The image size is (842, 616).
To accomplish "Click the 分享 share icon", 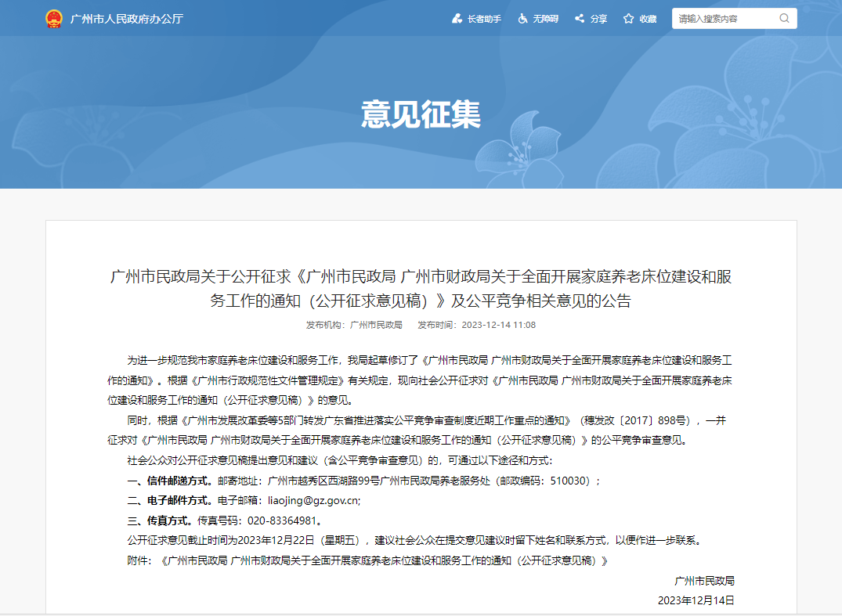I will (580, 19).
